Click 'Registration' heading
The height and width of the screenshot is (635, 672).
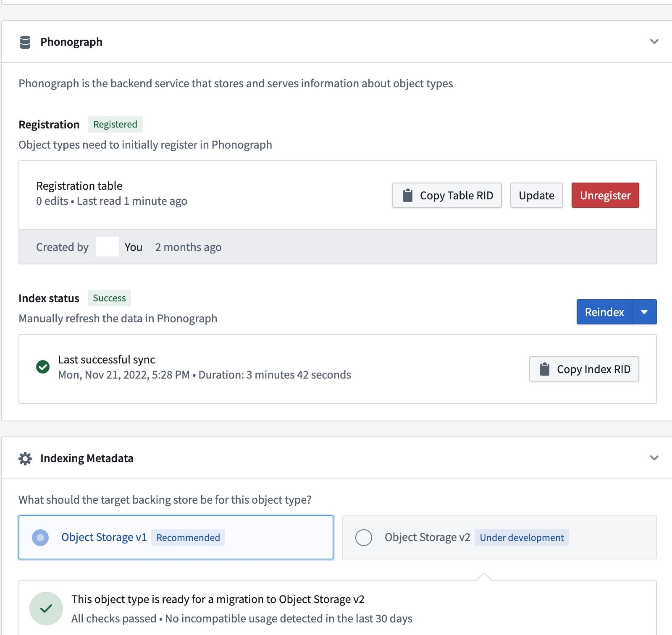49,125
